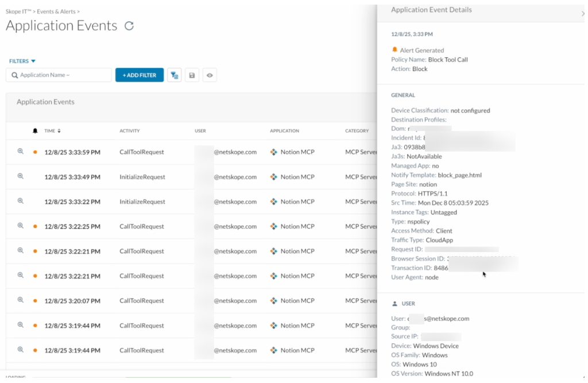Click the Notion MCP icon in the 3:33:59 PM row
The height and width of the screenshot is (383, 588).
point(274,152)
